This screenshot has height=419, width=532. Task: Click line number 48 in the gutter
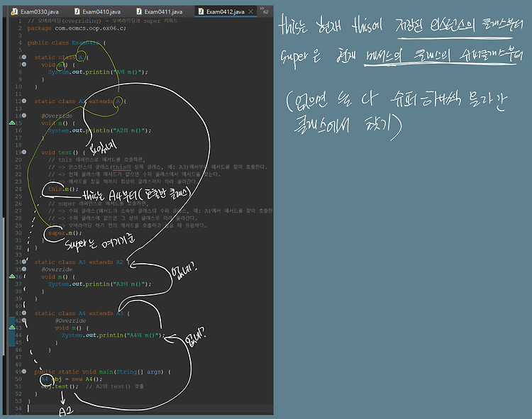point(18,364)
